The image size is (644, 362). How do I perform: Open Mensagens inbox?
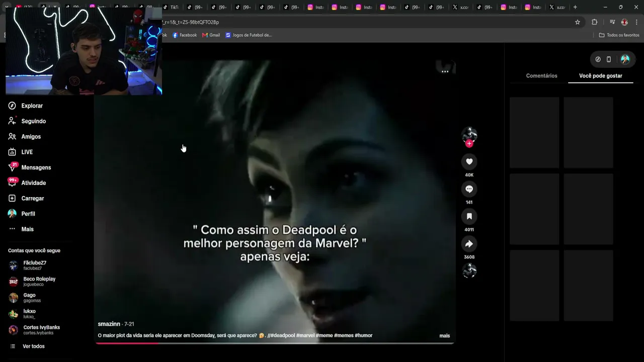coord(30,167)
